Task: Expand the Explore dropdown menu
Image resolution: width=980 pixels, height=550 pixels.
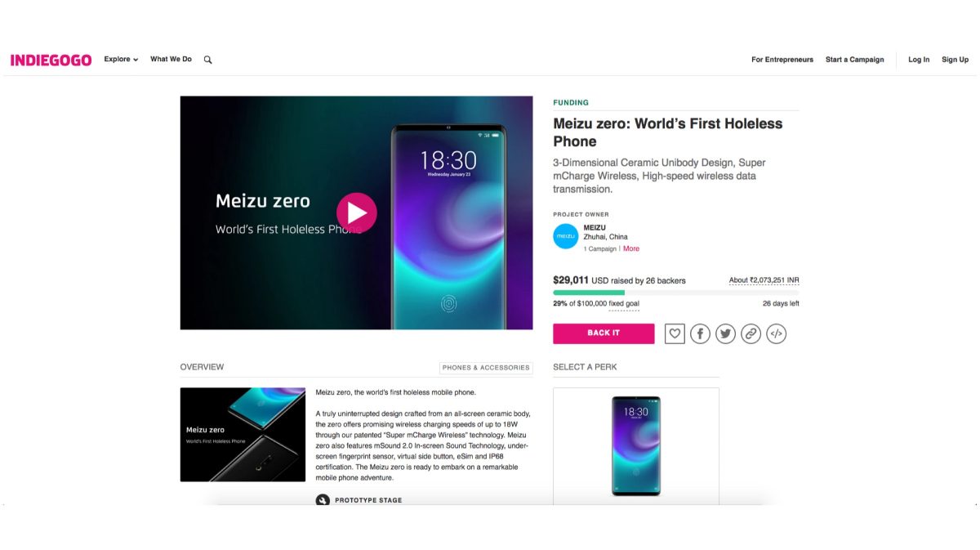Action: tap(121, 60)
